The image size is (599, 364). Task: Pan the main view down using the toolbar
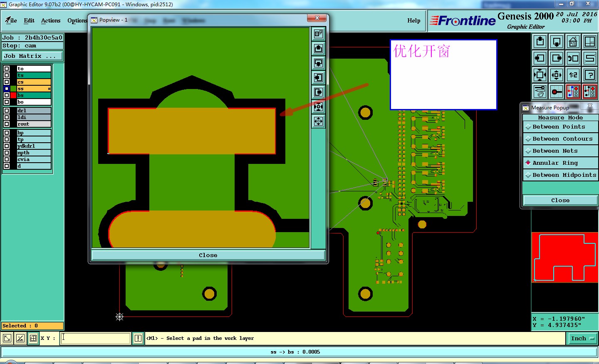click(557, 42)
